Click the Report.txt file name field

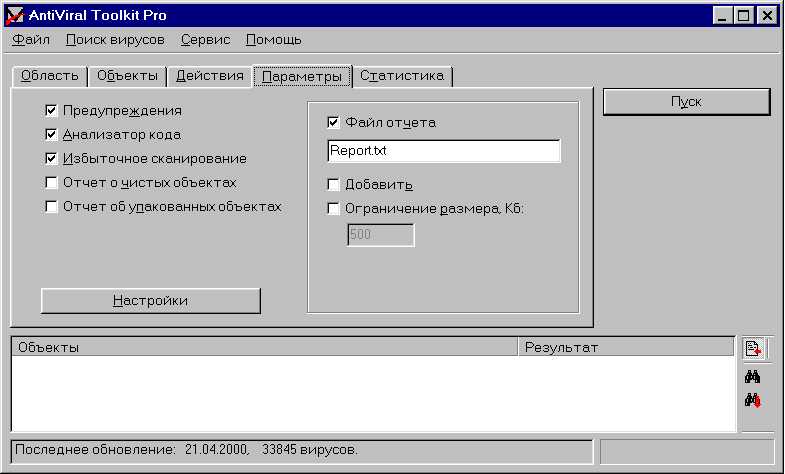coord(444,151)
